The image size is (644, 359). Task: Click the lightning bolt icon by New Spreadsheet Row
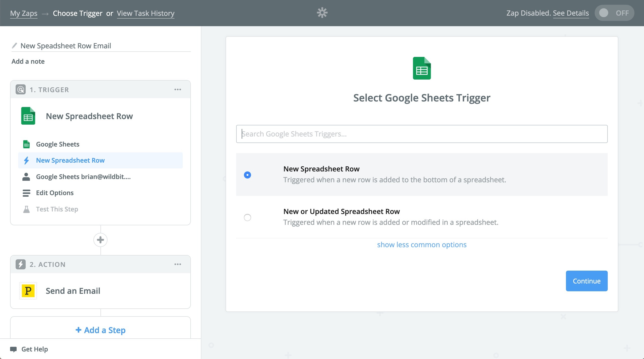[26, 160]
